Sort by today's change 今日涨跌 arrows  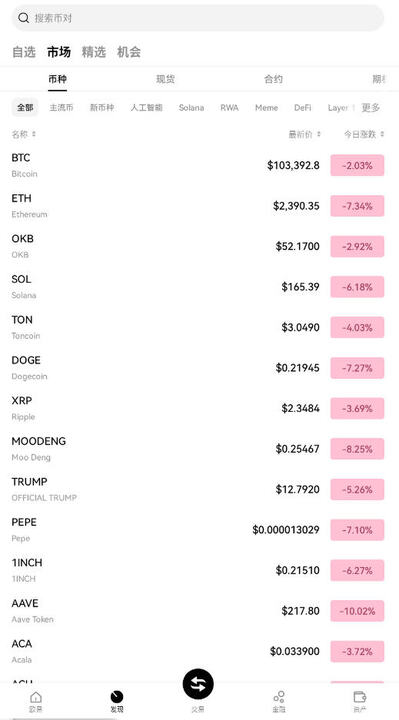pyautogui.click(x=382, y=134)
